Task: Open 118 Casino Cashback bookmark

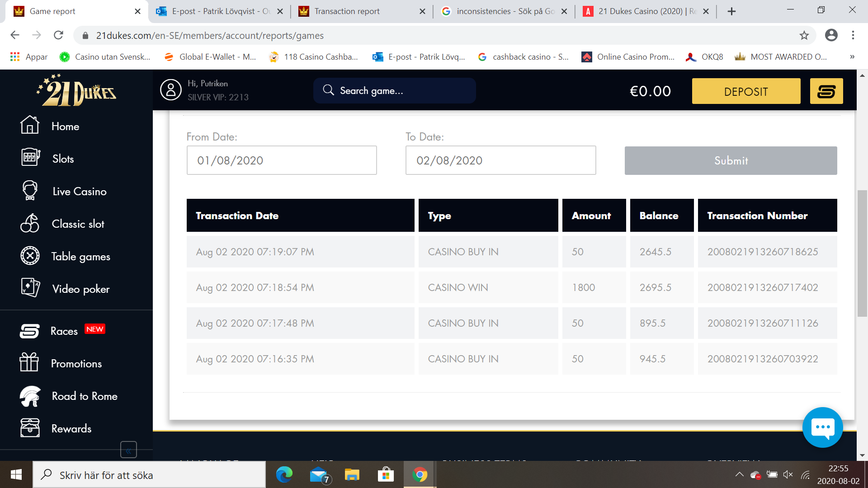Action: pos(314,57)
